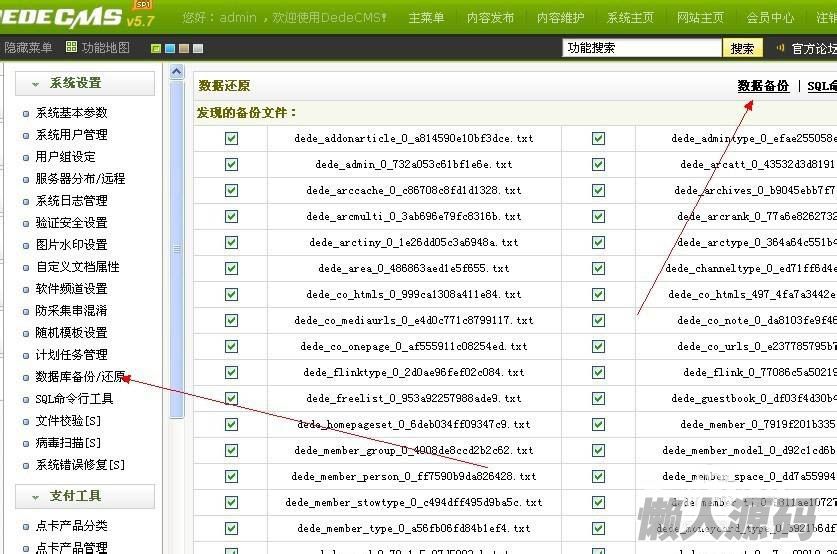Viewport: 837px width, 554px height.
Task: Open 系统用户管理 in sidebar
Action: tap(72, 134)
